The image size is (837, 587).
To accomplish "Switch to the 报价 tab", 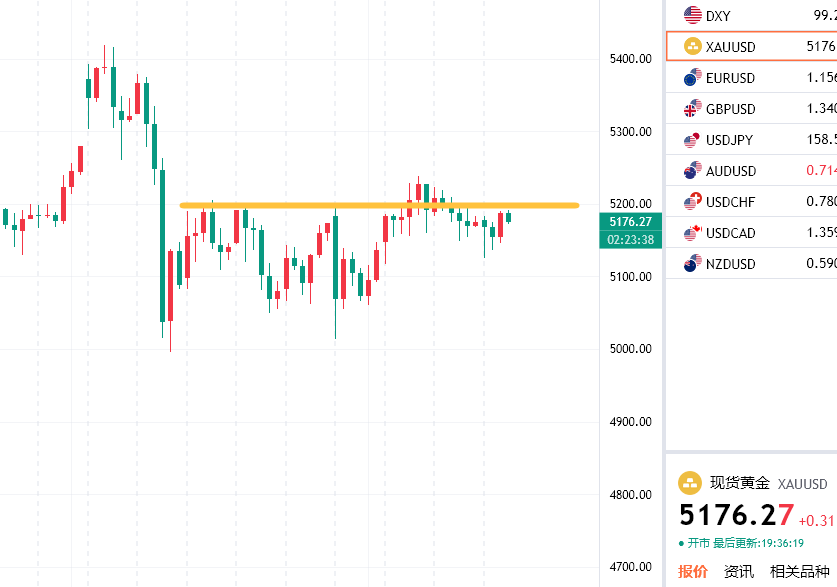I will (693, 572).
